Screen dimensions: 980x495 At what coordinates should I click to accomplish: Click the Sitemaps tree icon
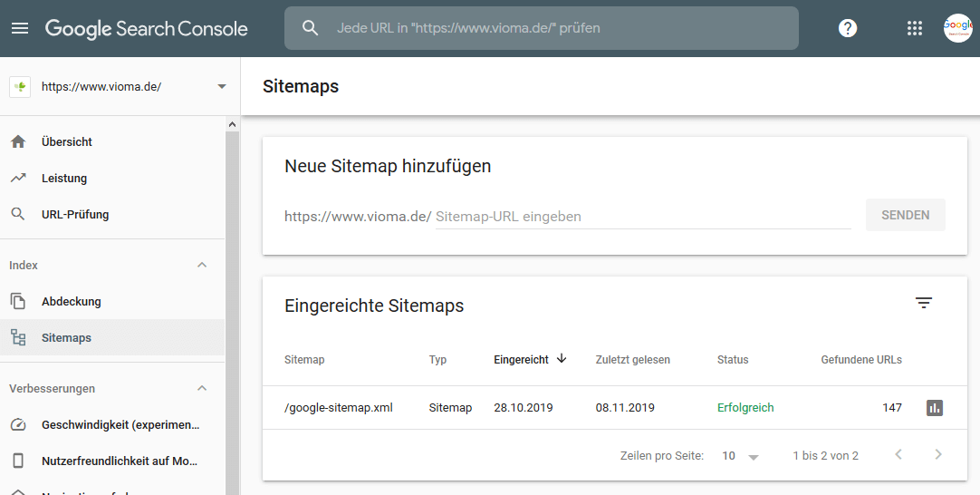18,338
